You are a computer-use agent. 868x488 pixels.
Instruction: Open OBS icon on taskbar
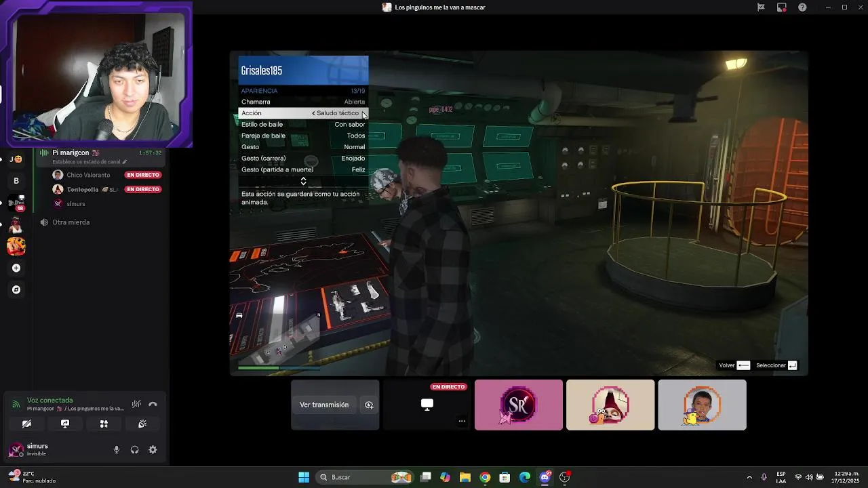click(x=565, y=477)
